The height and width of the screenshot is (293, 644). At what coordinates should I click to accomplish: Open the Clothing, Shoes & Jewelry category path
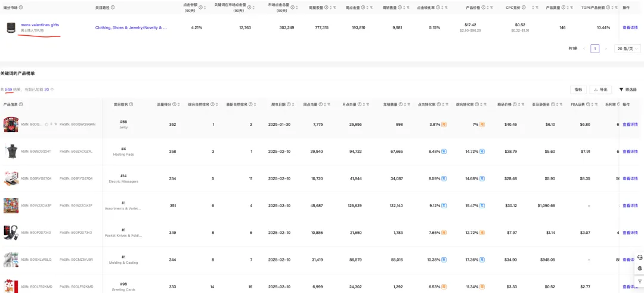[x=131, y=27]
